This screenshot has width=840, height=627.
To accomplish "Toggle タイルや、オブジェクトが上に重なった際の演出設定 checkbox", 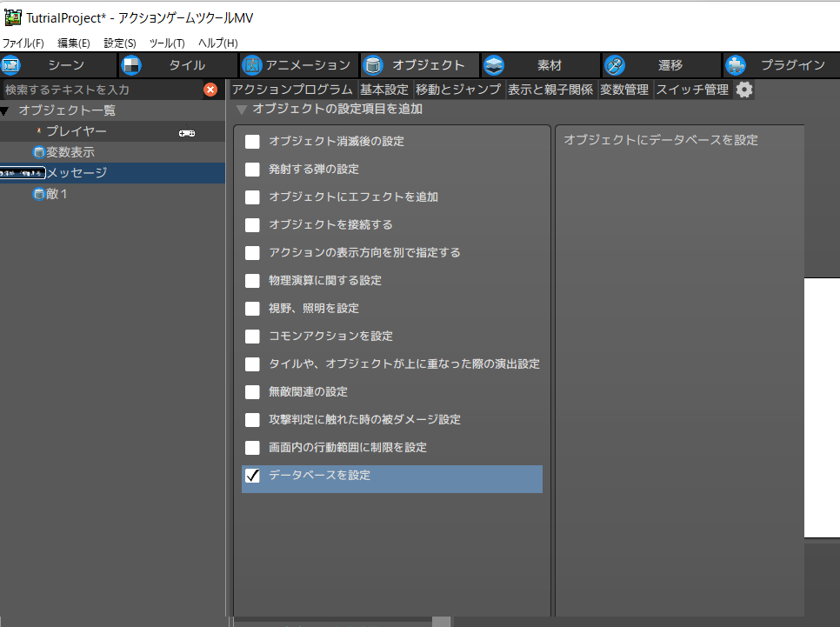I will 252,364.
